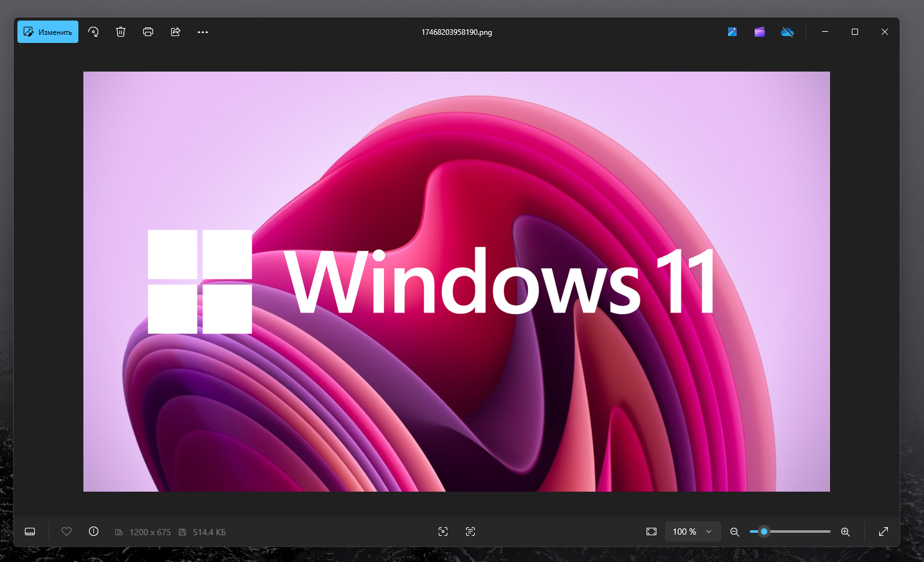Expand the 100 % zoom level dropdown
This screenshot has height=562, width=924.
click(693, 532)
